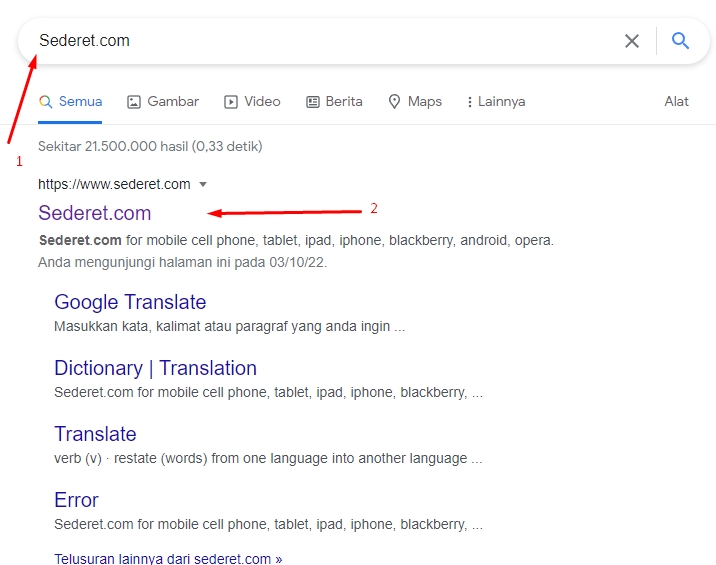Switch to the Gambar tab
Screen dimensions: 716x565
163,101
